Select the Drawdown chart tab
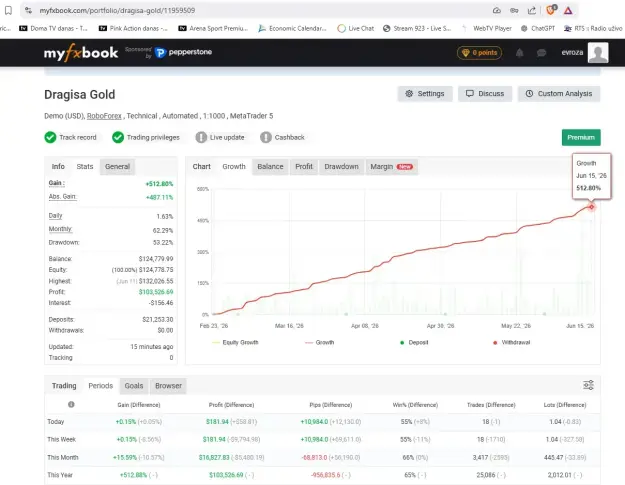The height and width of the screenshot is (485, 625). coord(341,167)
